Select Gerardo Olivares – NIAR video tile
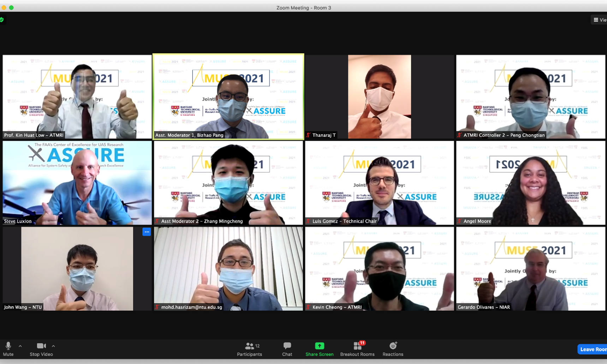 tap(530, 269)
